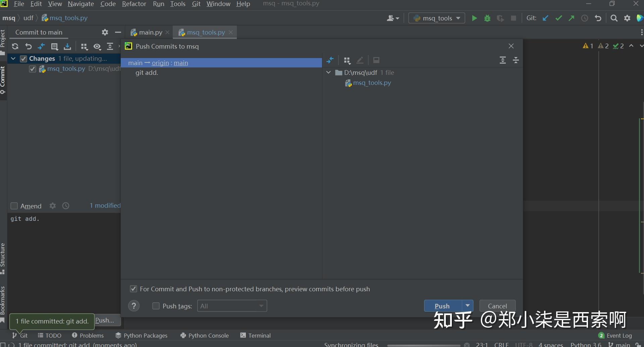Open the Git menu

[196, 4]
